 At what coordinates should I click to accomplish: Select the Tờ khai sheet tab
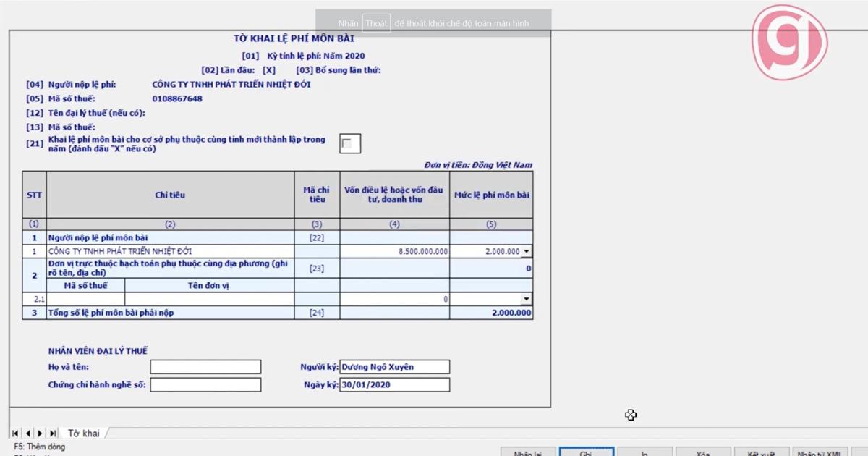[x=84, y=433]
